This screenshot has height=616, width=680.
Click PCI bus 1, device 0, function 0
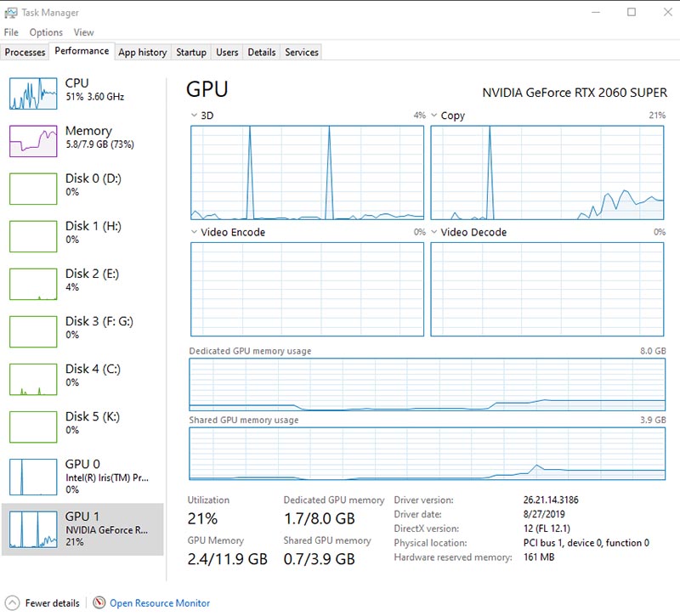pos(586,543)
